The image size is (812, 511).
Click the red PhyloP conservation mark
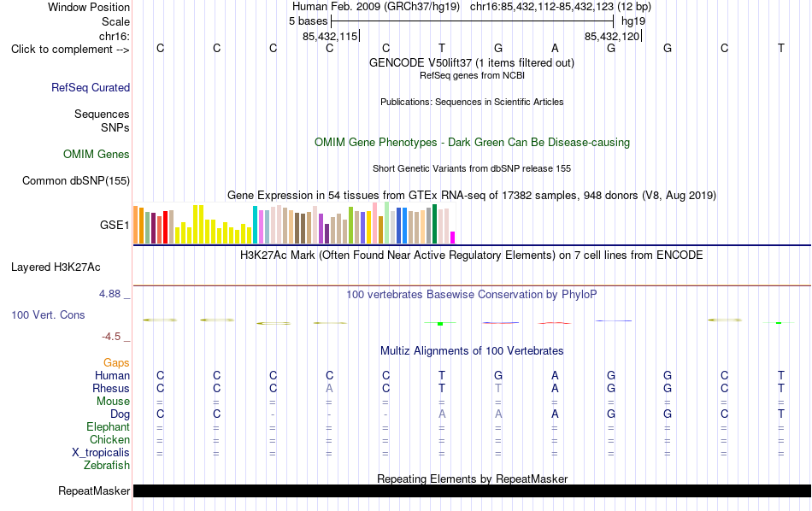click(554, 323)
